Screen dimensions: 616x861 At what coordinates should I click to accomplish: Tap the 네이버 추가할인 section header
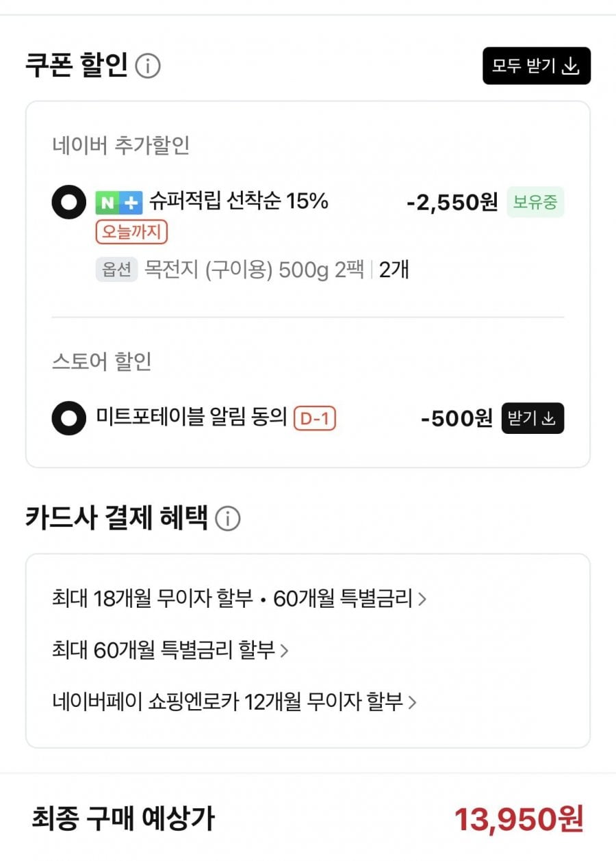121,146
